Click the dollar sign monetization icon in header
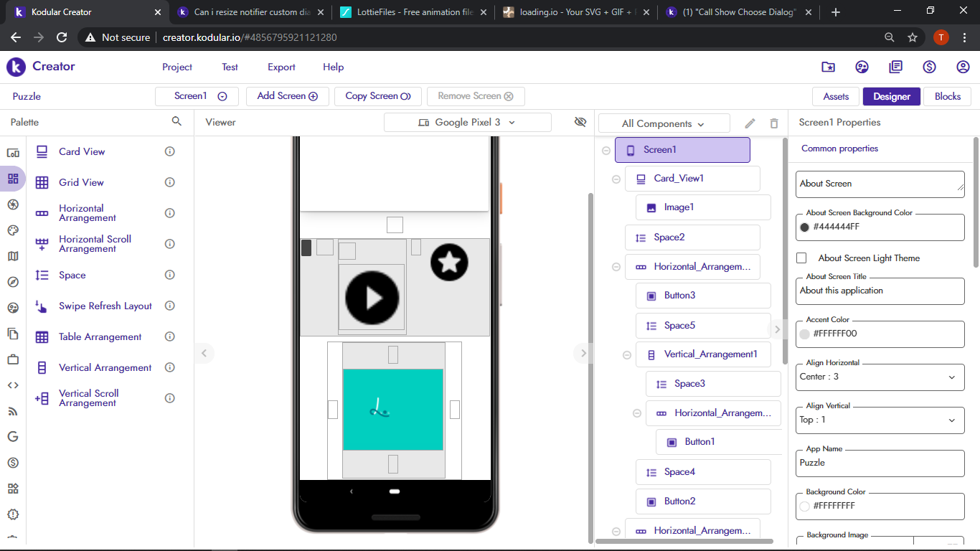This screenshot has height=551, width=980. click(929, 67)
